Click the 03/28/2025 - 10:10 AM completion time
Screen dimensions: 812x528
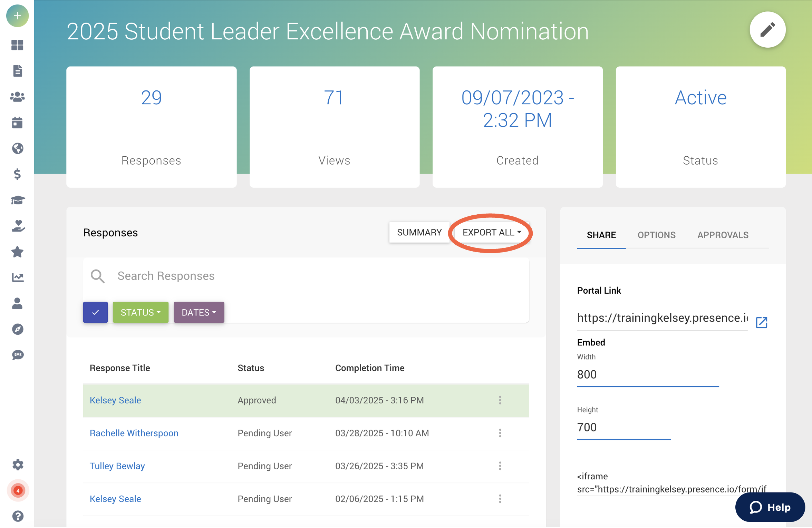pyautogui.click(x=382, y=433)
